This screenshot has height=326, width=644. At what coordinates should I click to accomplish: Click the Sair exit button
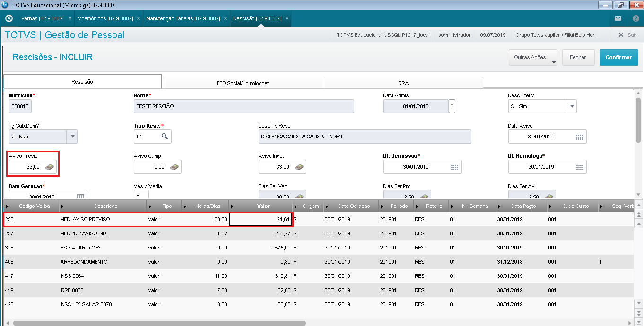tap(627, 35)
